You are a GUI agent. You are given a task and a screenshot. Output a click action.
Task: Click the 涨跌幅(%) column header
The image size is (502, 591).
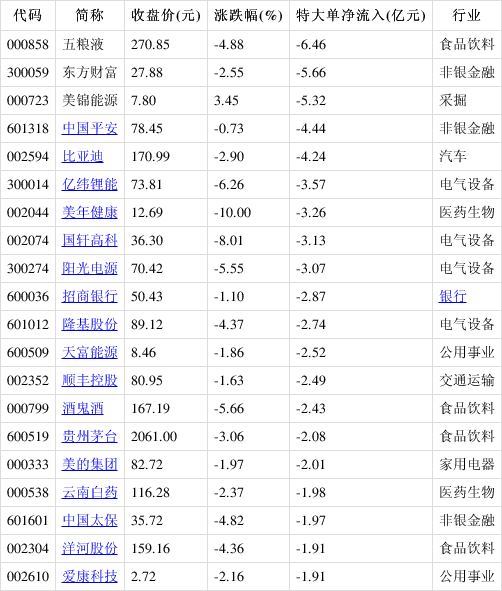pyautogui.click(x=248, y=15)
